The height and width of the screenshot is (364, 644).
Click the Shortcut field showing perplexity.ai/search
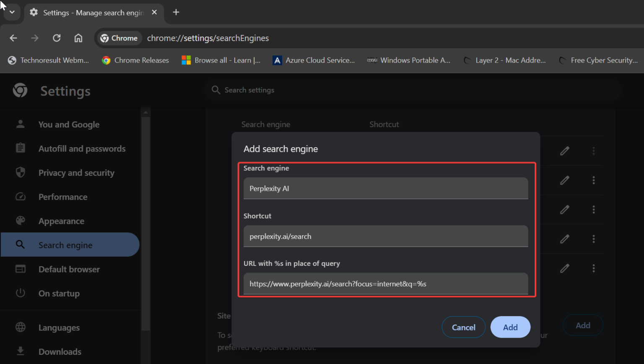(x=386, y=236)
